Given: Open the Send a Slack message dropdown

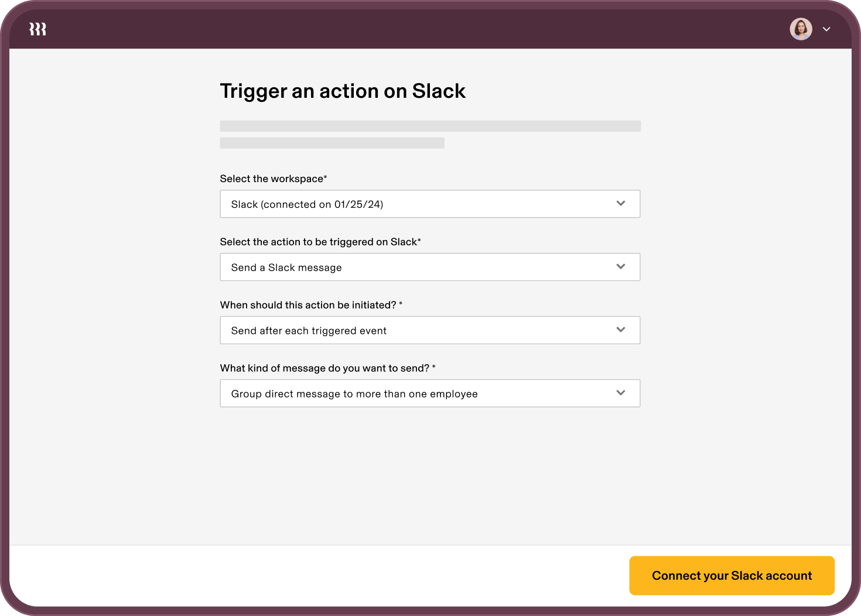Looking at the screenshot, I should tap(430, 267).
